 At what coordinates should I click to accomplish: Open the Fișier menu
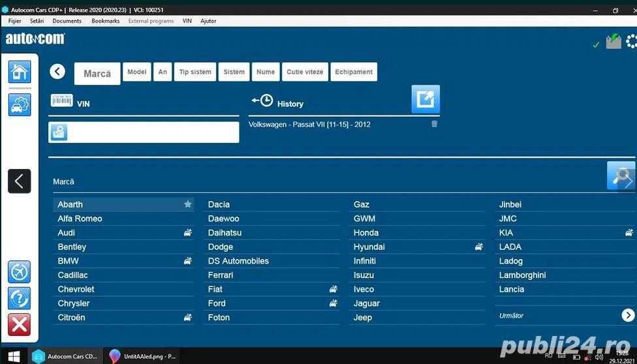coord(14,21)
